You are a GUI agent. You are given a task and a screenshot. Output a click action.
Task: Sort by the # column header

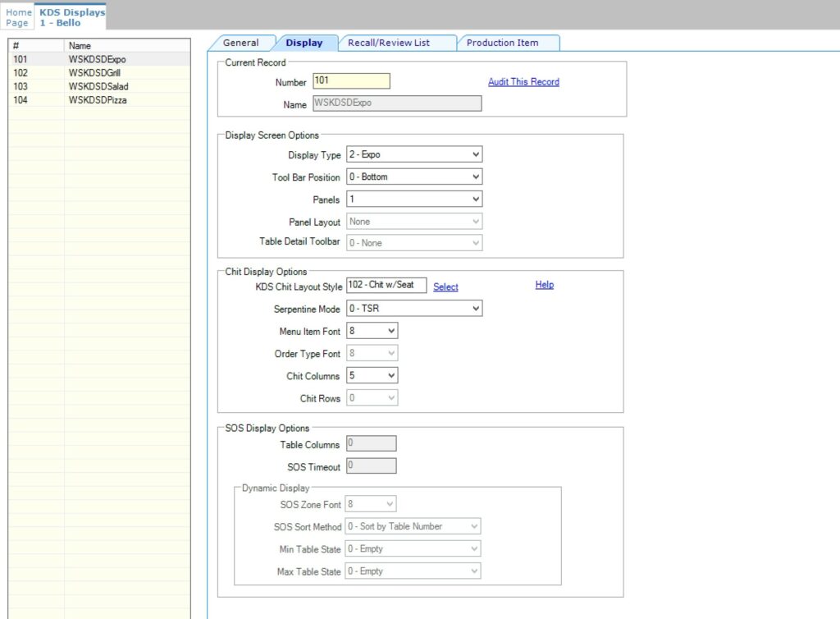[36, 46]
